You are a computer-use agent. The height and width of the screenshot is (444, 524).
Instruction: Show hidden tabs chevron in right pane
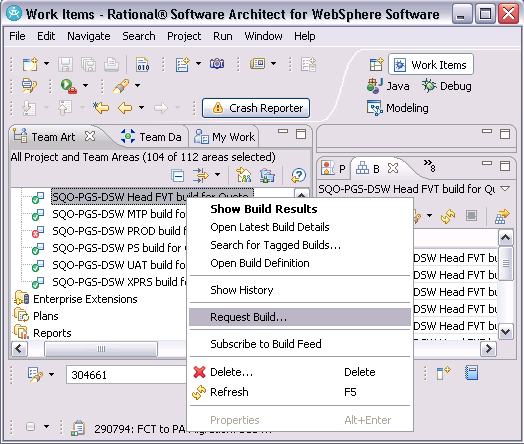429,165
